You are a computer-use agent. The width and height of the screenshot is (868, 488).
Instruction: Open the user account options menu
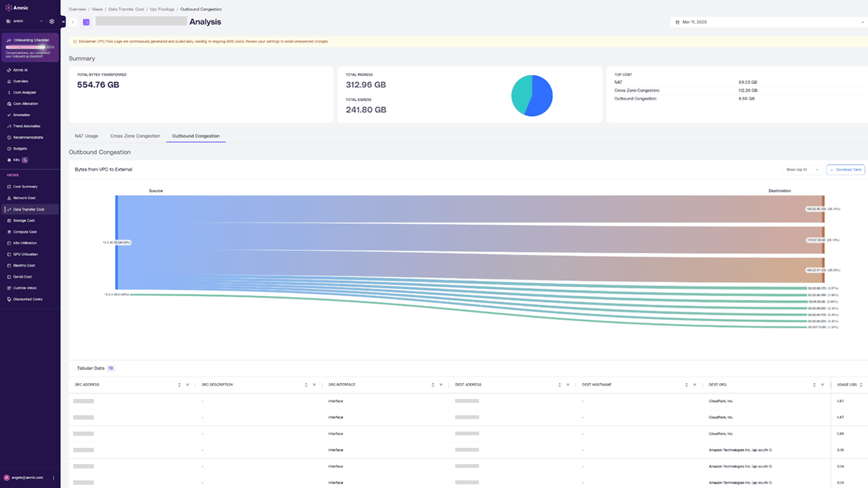(x=54, y=478)
